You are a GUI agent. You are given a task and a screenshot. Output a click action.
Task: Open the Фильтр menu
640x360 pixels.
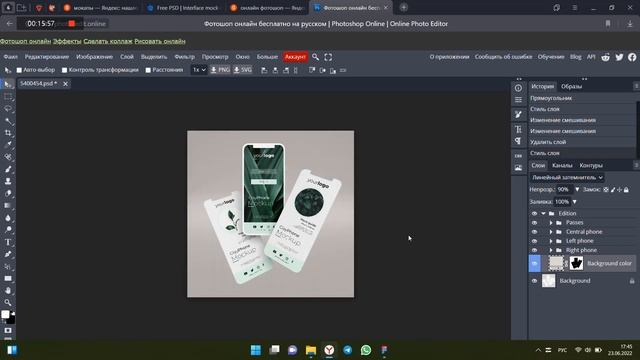(184, 57)
